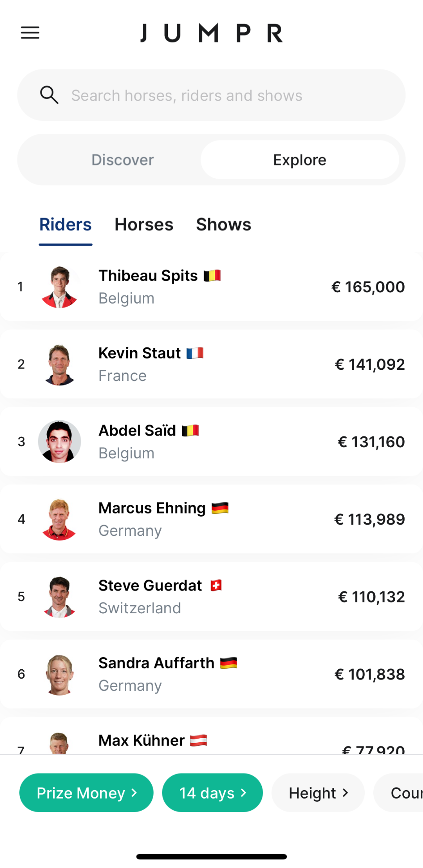The height and width of the screenshot is (868, 423).
Task: Tap the Belgium flag beside Thibeau Spits
Action: 212,275
